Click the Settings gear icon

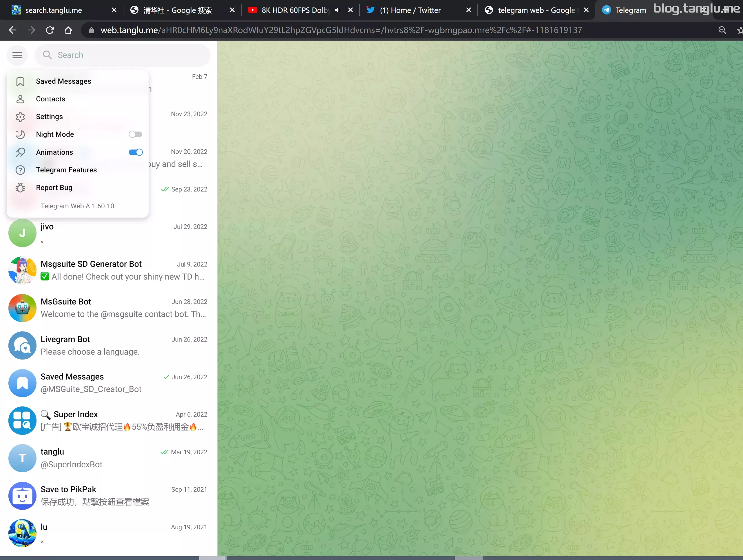pyautogui.click(x=21, y=116)
